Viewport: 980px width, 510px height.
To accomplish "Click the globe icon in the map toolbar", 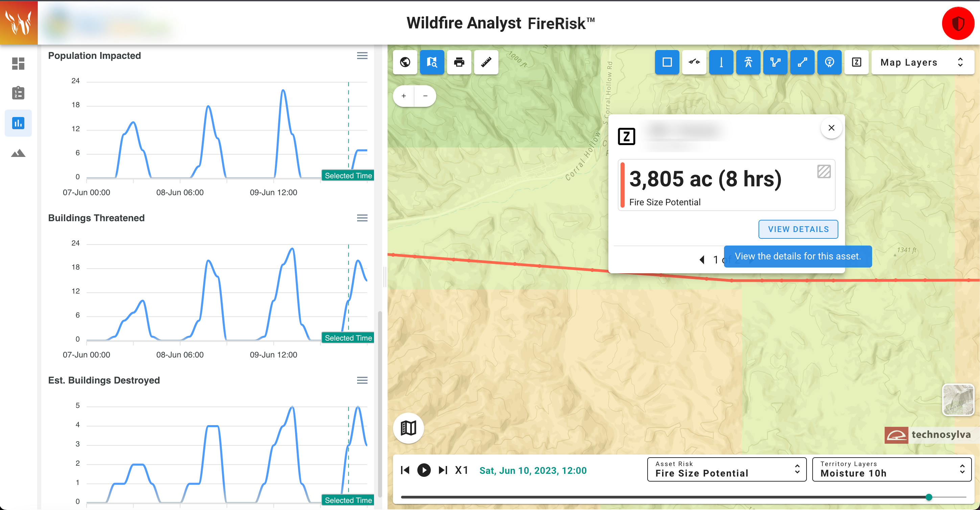I will pos(405,62).
